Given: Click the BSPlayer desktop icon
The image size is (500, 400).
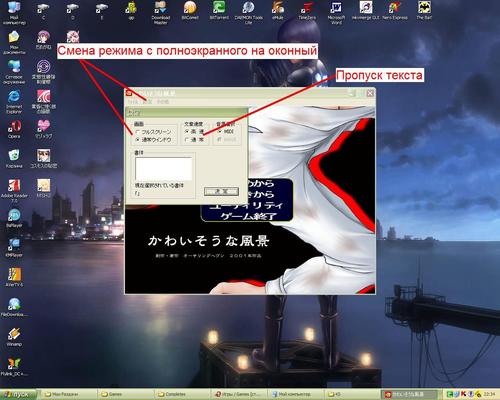Looking at the screenshot, I should click(14, 218).
